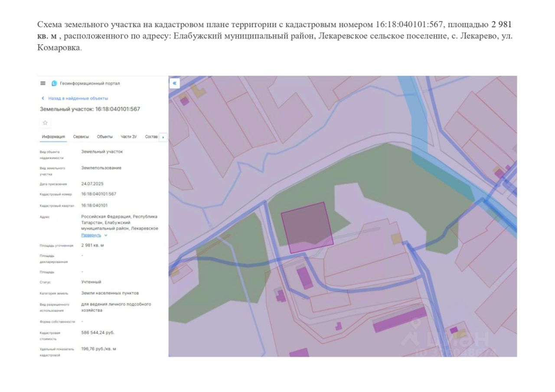This screenshot has height=392, width=555.
Task: Switch to the Объекты tab
Action: point(105,137)
